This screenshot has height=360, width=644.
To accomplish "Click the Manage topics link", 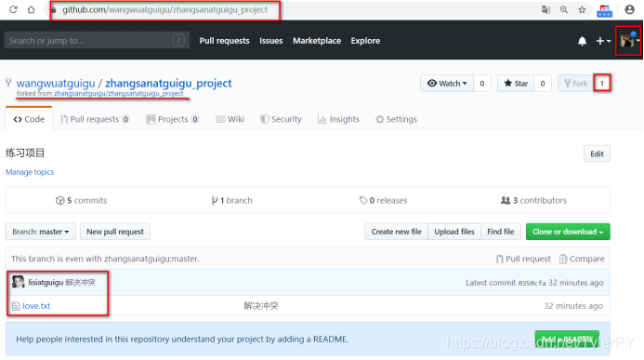I will pos(30,172).
